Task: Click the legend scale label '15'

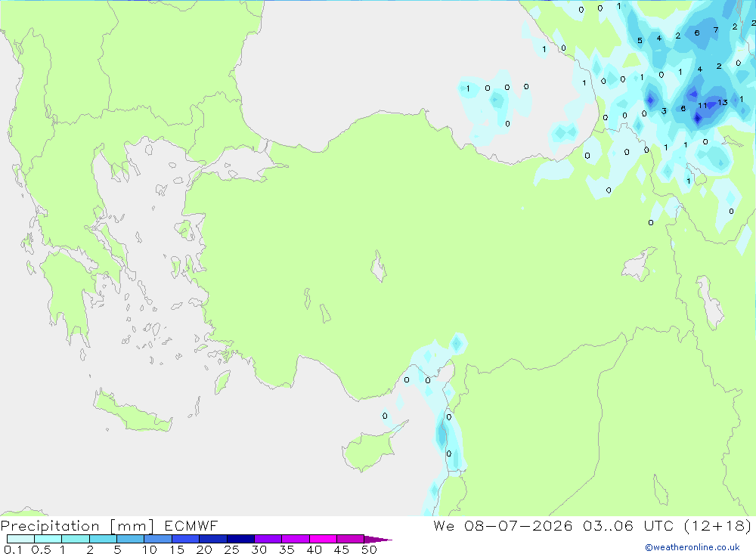Action: point(176,549)
